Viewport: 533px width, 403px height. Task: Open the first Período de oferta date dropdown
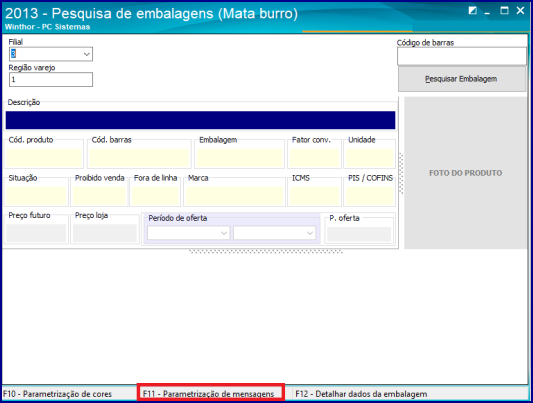(224, 233)
